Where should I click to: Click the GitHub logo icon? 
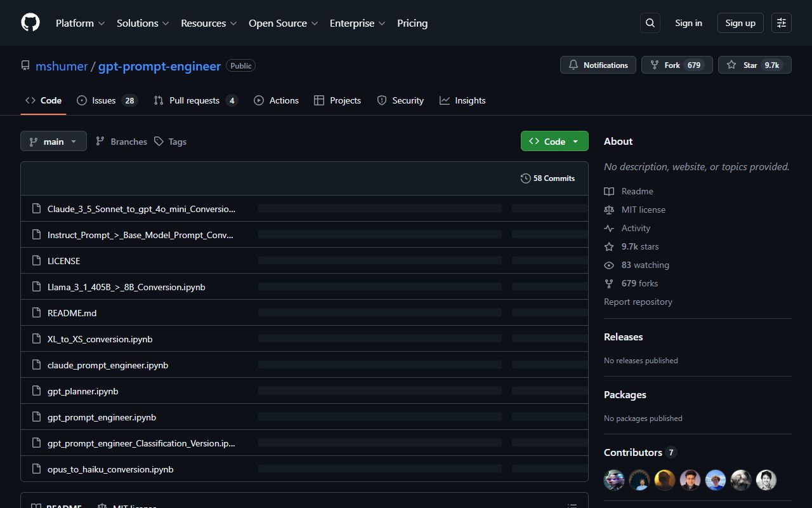30,23
